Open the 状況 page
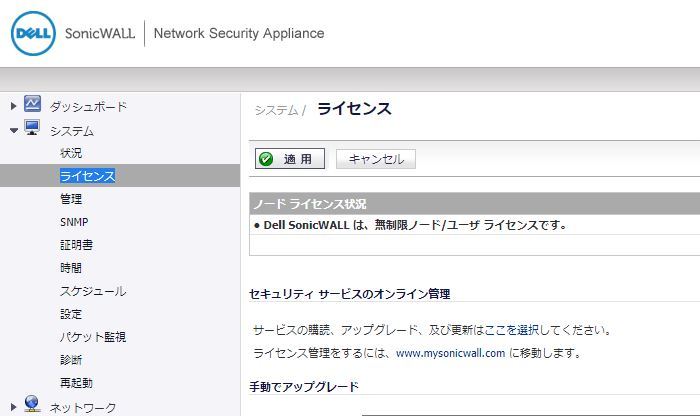The height and width of the screenshot is (416, 700). pos(71,153)
